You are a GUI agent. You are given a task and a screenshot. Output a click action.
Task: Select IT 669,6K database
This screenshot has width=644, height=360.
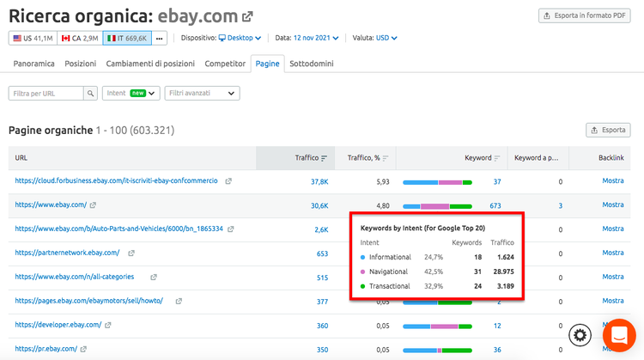tap(127, 38)
